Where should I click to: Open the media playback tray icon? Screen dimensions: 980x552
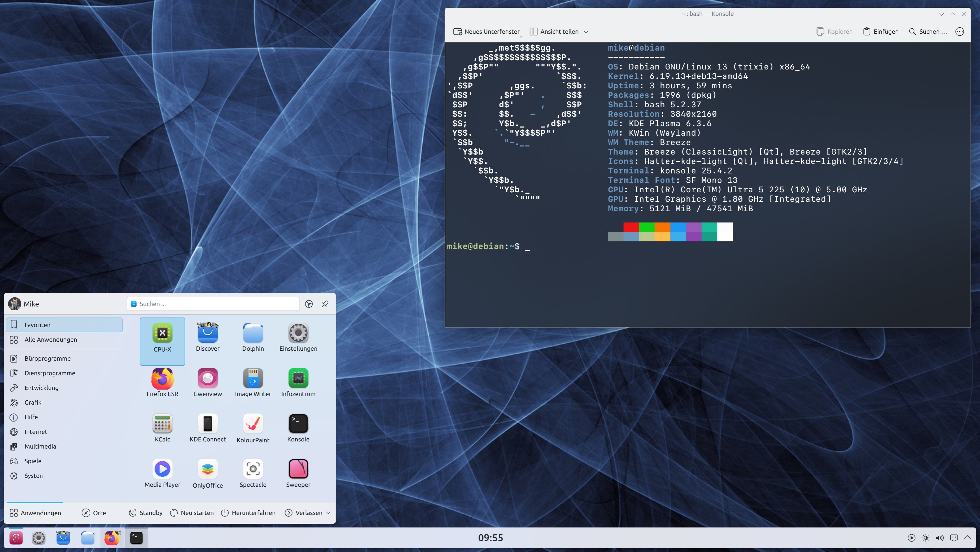(912, 538)
